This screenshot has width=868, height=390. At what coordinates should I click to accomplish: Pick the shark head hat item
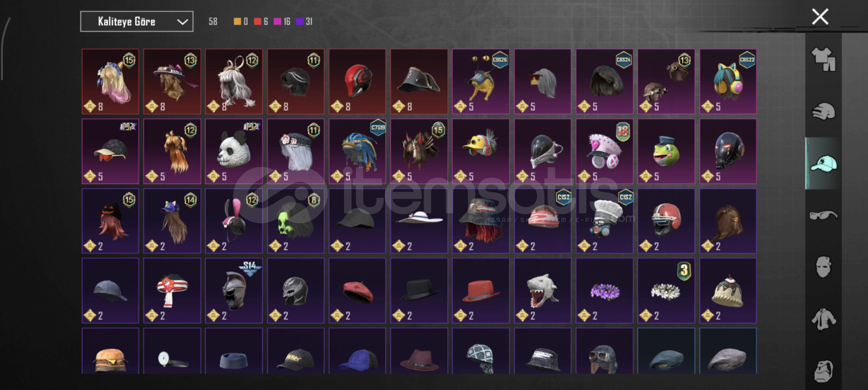click(543, 291)
